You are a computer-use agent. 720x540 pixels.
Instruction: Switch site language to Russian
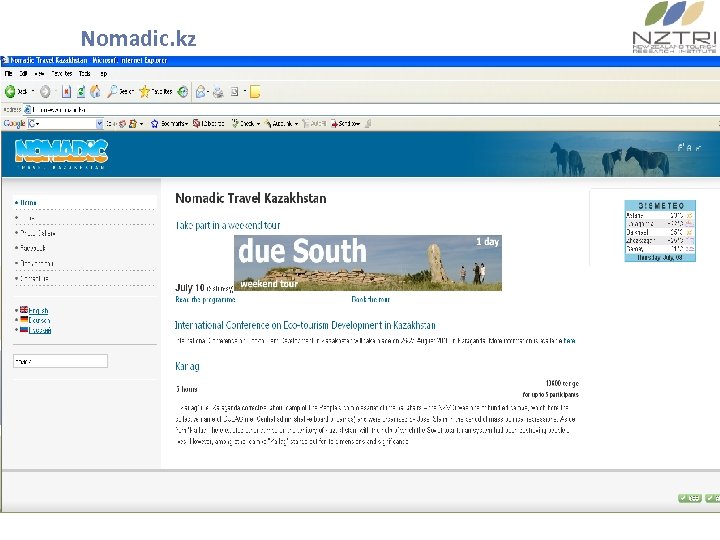(39, 330)
